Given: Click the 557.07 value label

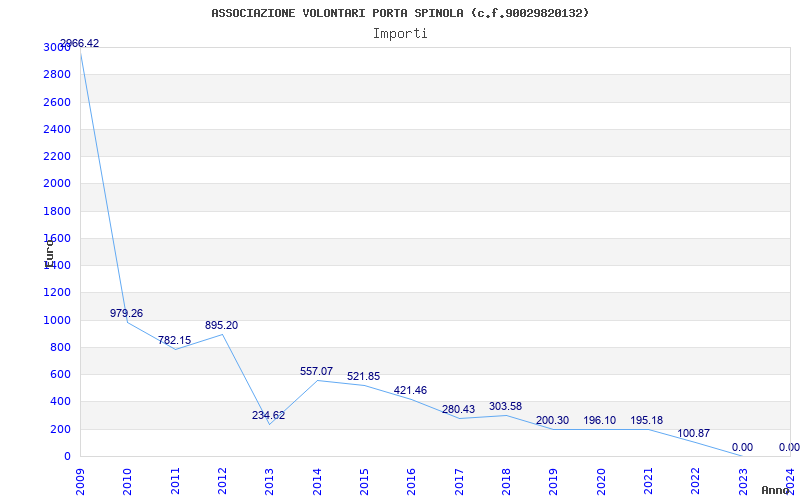Looking at the screenshot, I should coord(316,371).
